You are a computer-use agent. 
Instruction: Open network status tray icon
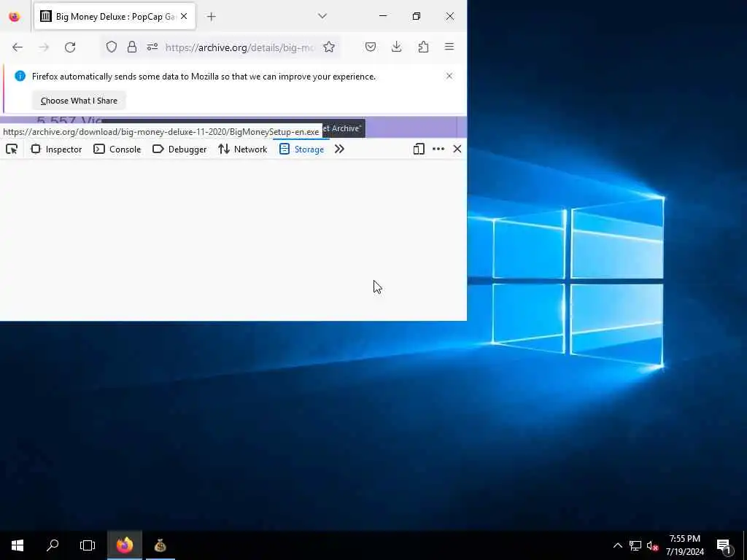tap(635, 545)
